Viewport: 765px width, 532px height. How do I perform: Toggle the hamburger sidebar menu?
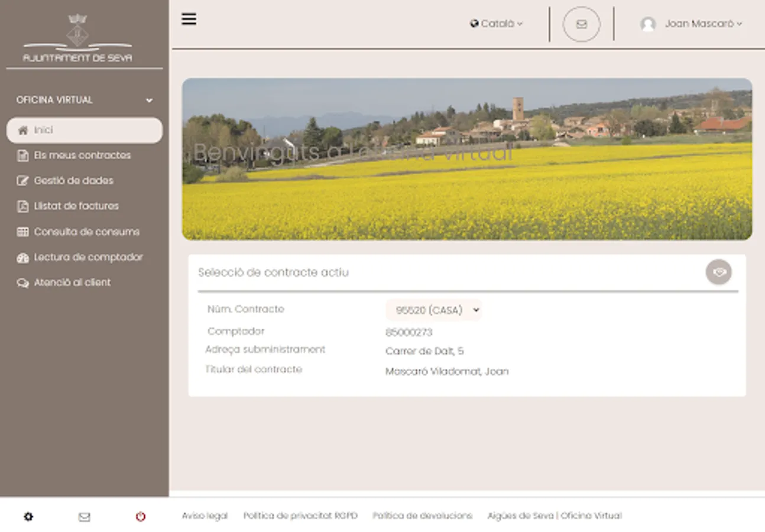(189, 19)
